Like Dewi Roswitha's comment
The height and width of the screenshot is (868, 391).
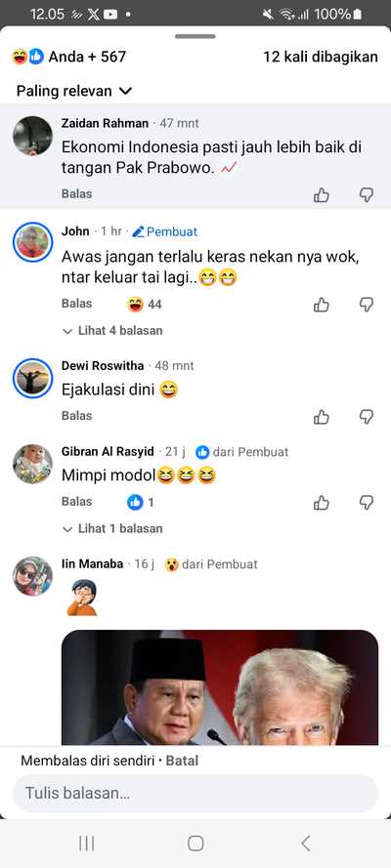[322, 417]
